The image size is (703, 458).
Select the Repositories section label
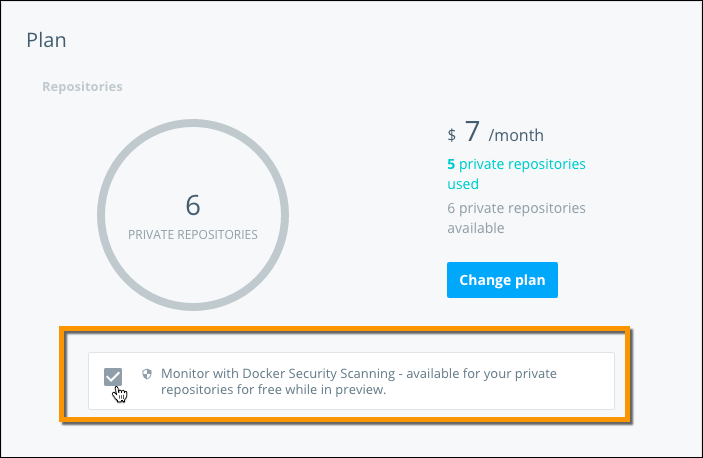[x=82, y=87]
